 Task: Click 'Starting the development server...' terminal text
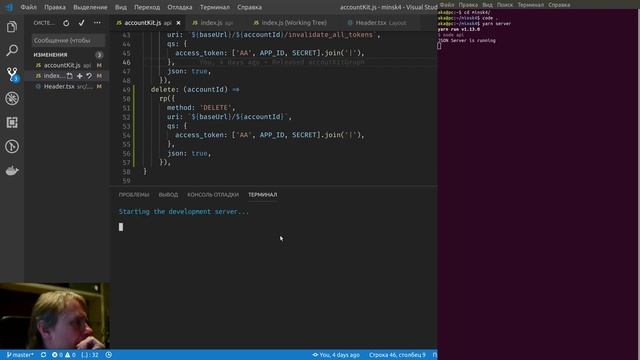click(184, 211)
